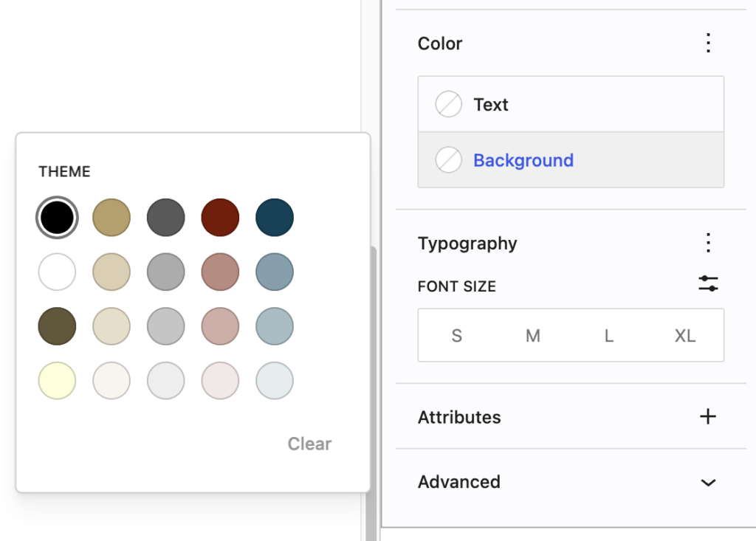The image size is (756, 541).
Task: Open the Color options three-dot menu
Action: [x=708, y=44]
